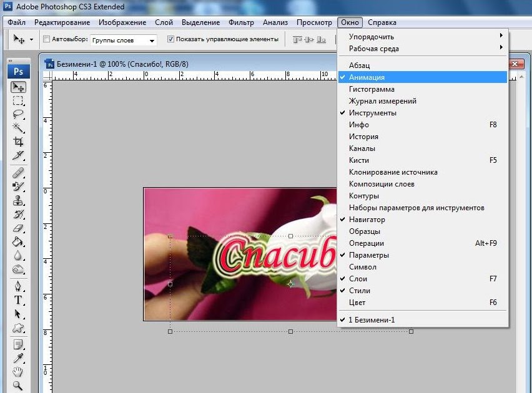Select the Horizontal Type tool

[x=18, y=301]
